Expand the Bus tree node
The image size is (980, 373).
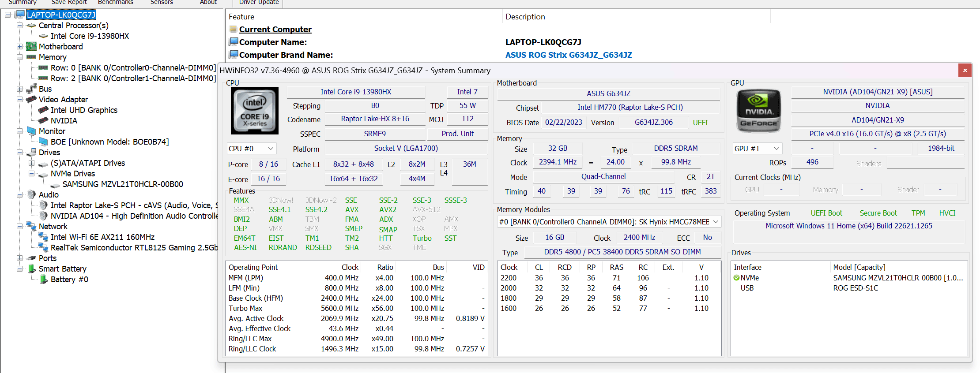[x=19, y=89]
